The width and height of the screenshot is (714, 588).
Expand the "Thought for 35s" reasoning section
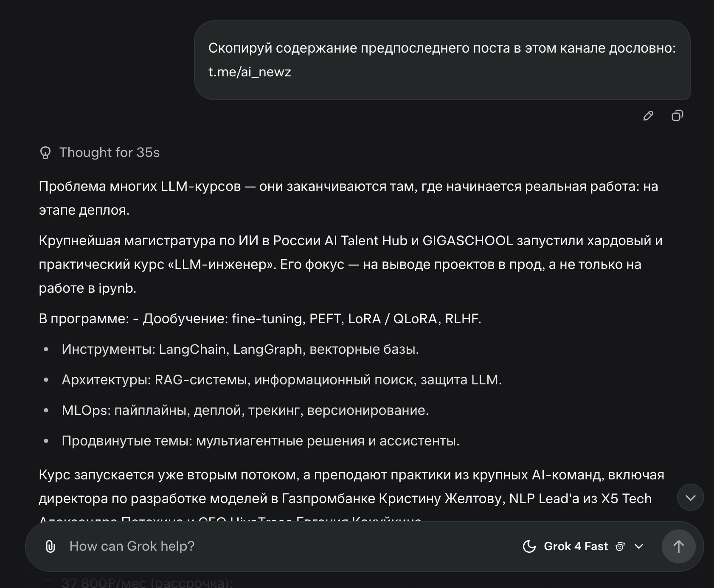110,153
